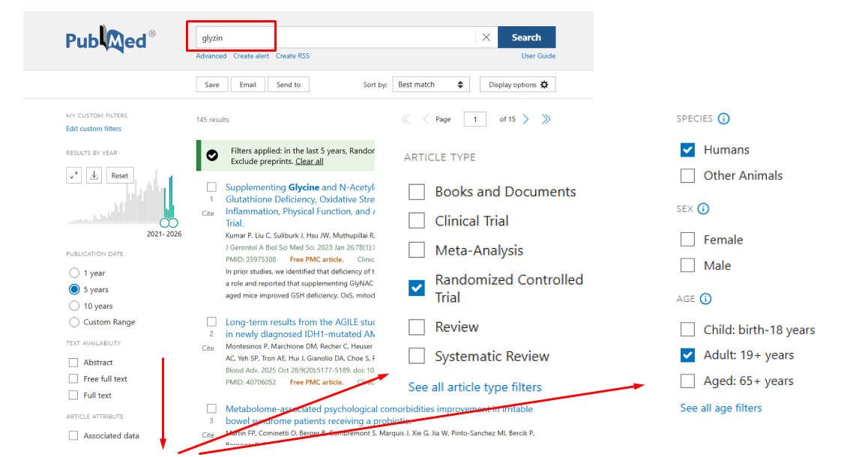Go to the next results page

point(526,119)
